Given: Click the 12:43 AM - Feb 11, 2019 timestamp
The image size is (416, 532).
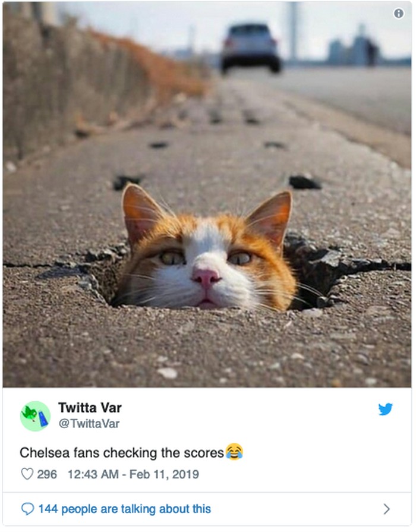Looking at the screenshot, I should point(133,474).
